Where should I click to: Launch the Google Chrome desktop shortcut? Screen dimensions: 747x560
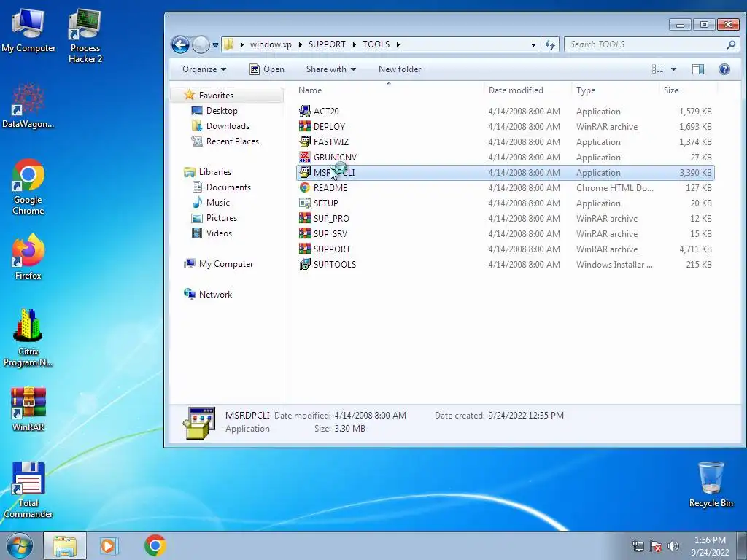(28, 187)
